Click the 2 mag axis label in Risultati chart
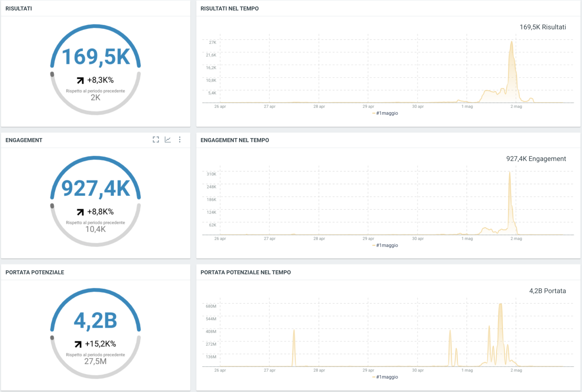582x392 pixels. pyautogui.click(x=516, y=106)
